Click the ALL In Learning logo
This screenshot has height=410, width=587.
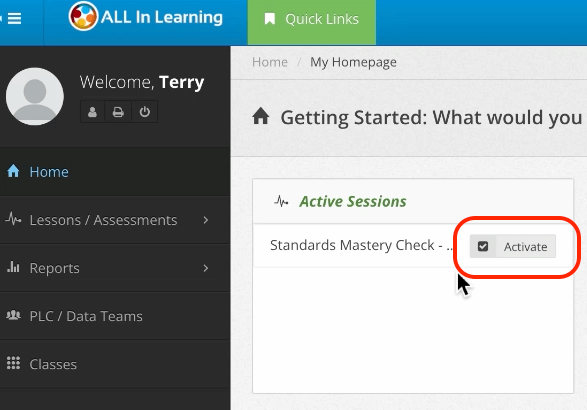(x=146, y=17)
